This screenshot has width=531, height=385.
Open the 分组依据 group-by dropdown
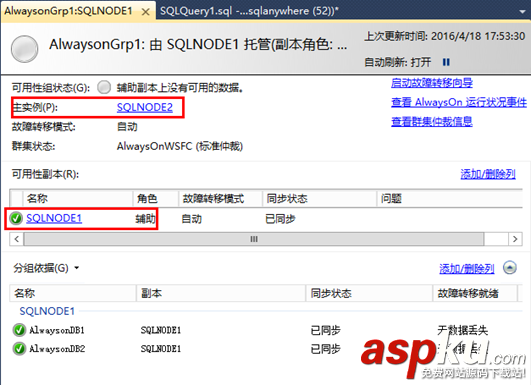[46, 268]
